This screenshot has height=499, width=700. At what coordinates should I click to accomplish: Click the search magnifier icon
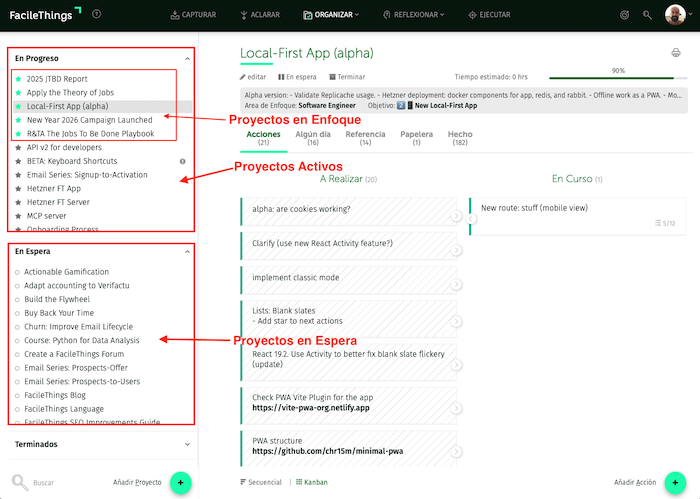coord(19,482)
